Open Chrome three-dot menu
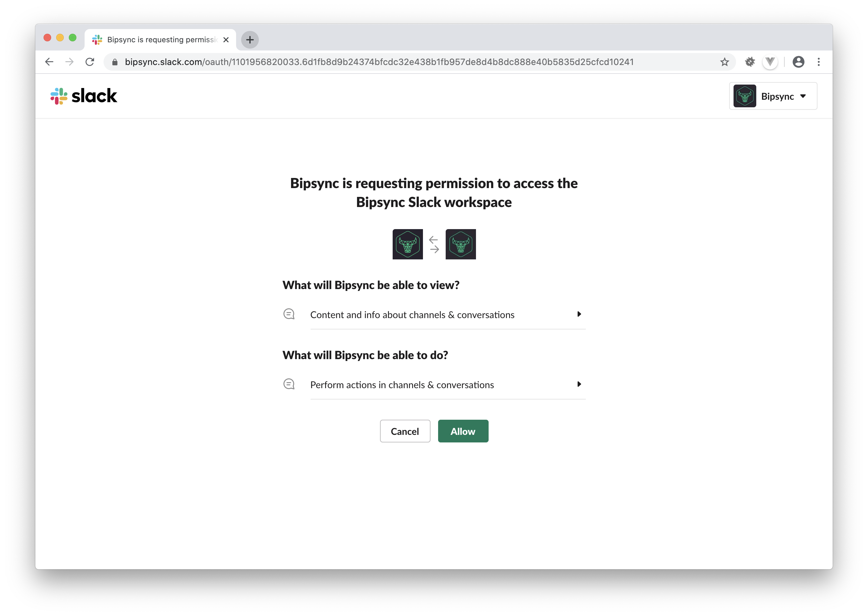The height and width of the screenshot is (616, 868). tap(818, 62)
